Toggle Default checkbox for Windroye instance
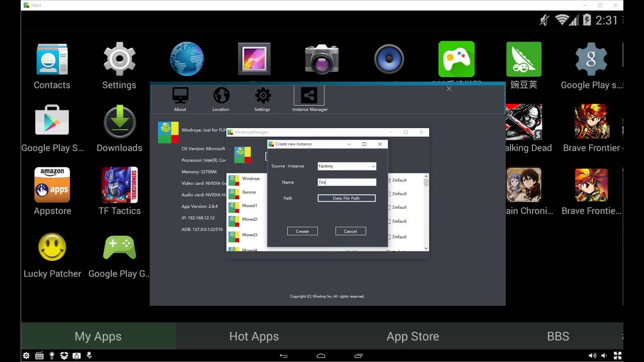 [x=389, y=180]
